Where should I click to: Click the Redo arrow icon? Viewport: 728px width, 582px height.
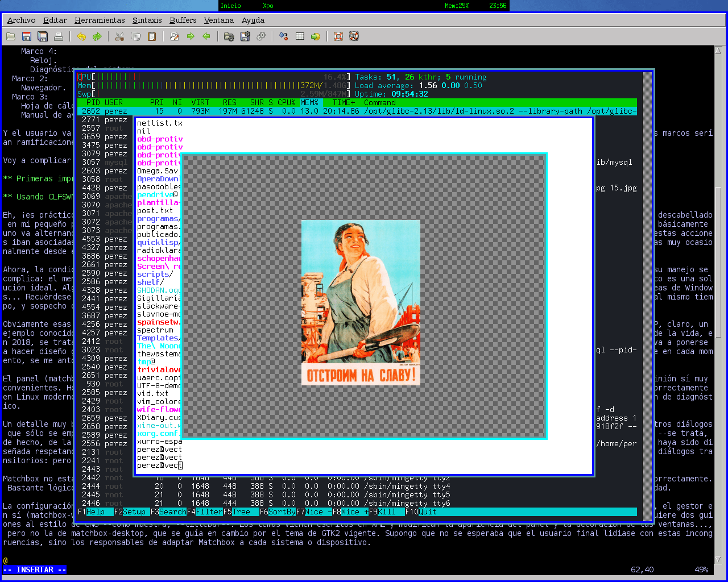(x=97, y=36)
